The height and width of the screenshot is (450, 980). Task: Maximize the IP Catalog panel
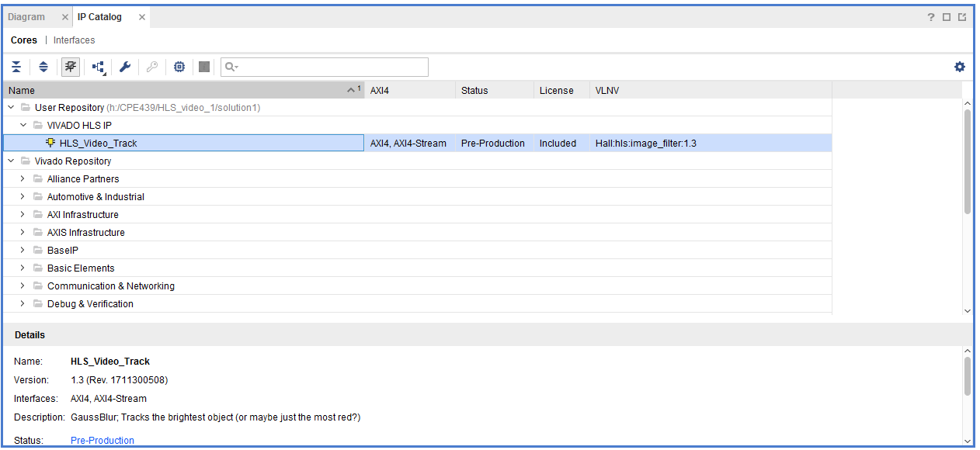click(x=947, y=17)
